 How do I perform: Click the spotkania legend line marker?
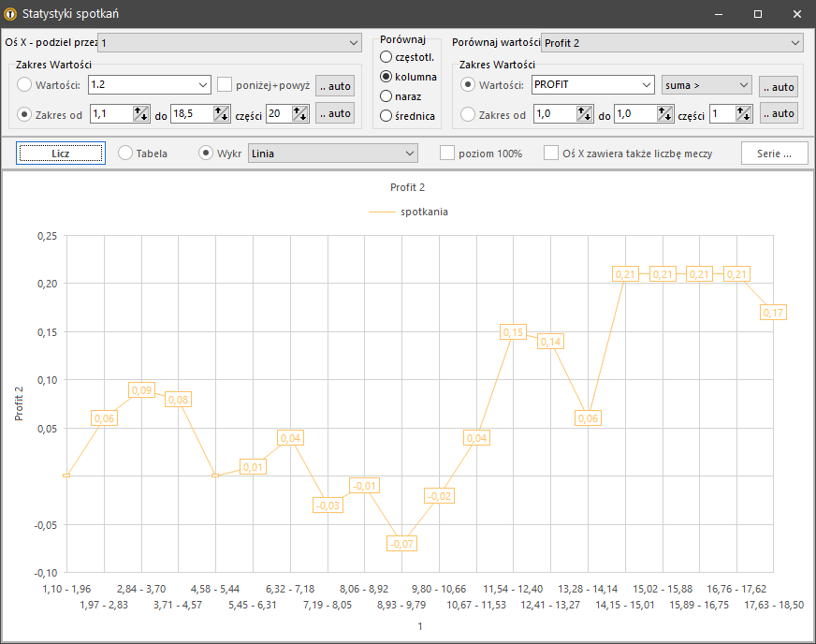pyautogui.click(x=382, y=212)
